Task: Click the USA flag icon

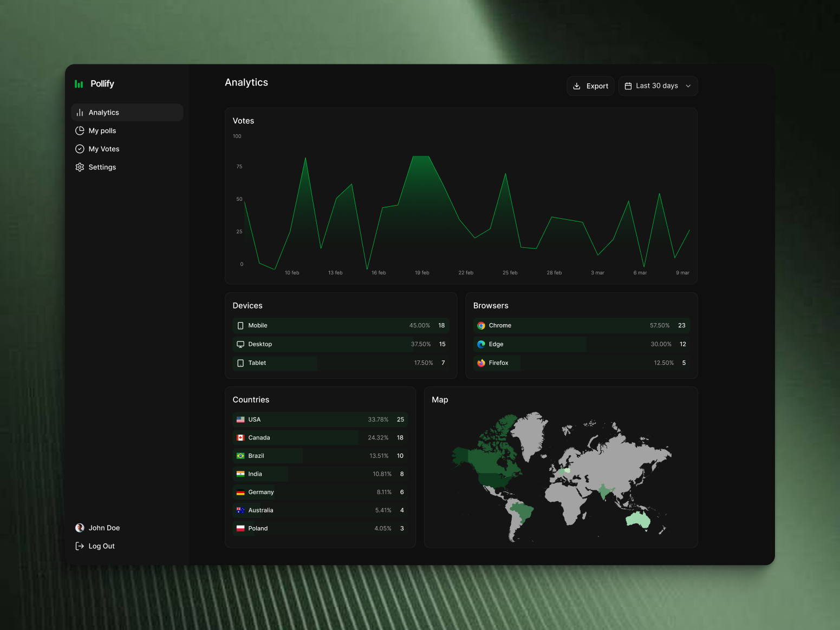Action: click(x=240, y=419)
